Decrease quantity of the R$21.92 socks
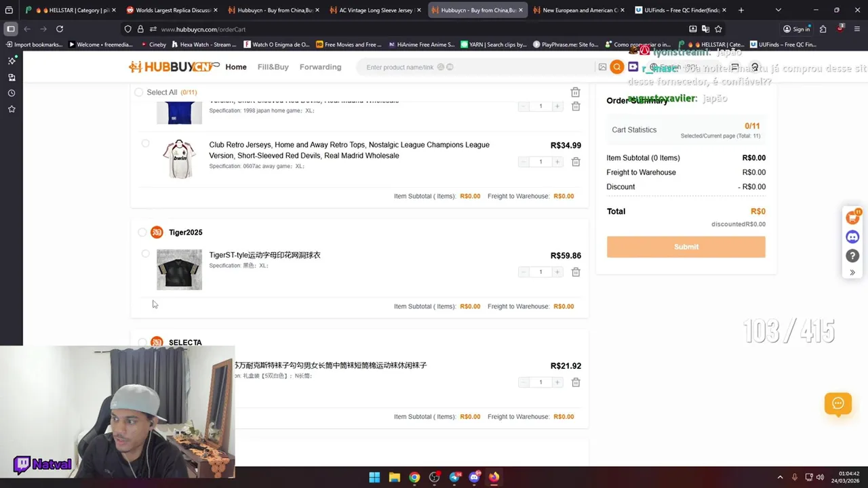 click(x=524, y=382)
